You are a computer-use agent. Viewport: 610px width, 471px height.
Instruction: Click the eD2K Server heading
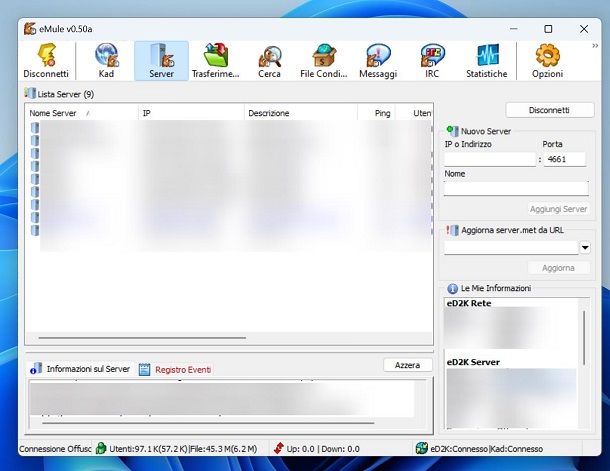pyautogui.click(x=473, y=362)
